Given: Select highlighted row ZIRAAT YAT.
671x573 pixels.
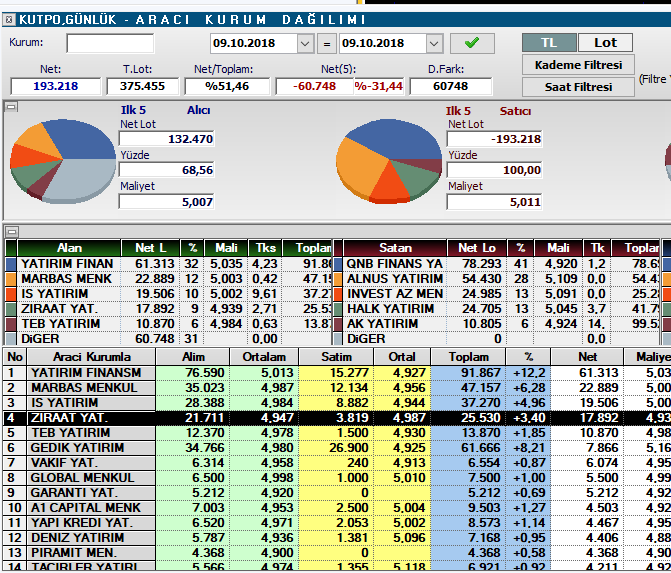Looking at the screenshot, I should 336,418.
